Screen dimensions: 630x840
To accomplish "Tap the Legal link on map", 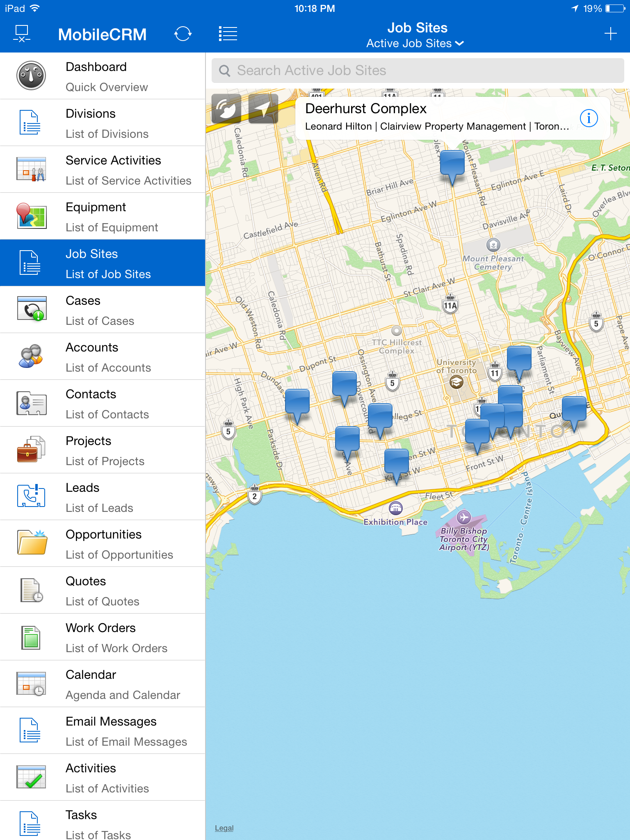I will [x=224, y=828].
